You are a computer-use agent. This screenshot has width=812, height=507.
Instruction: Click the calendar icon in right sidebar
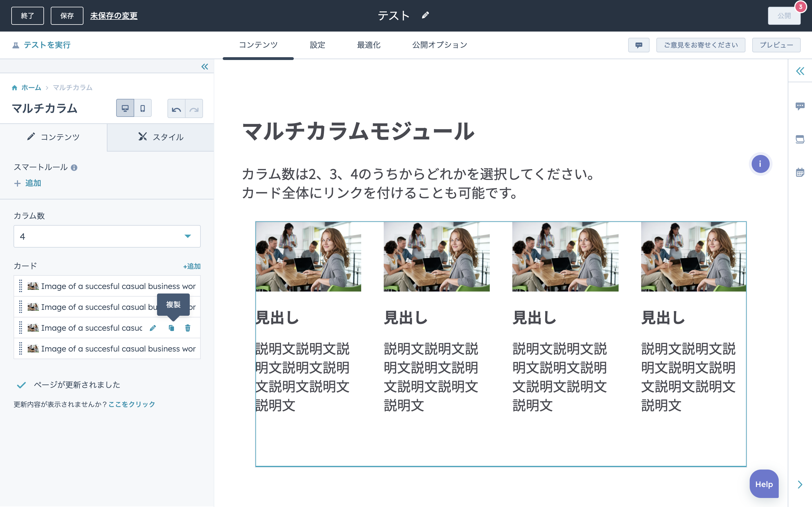800,173
